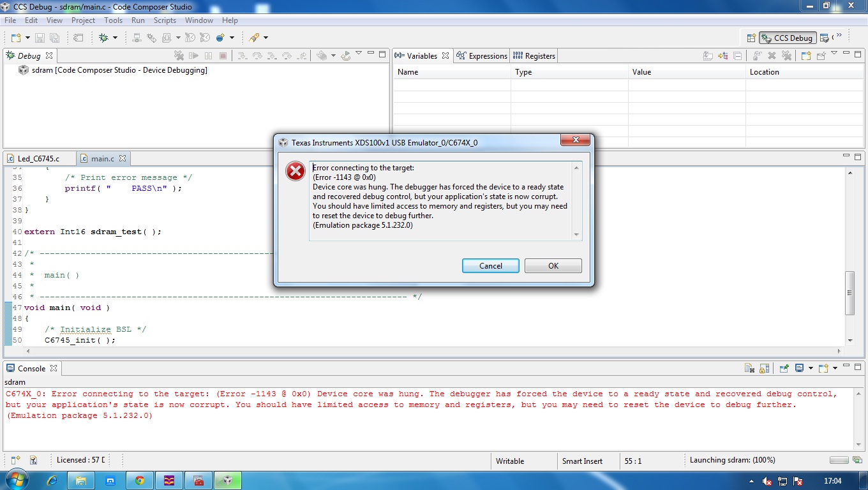Click Step Into icon in Debug view
Screen dimensions: 868x490
(x=243, y=56)
